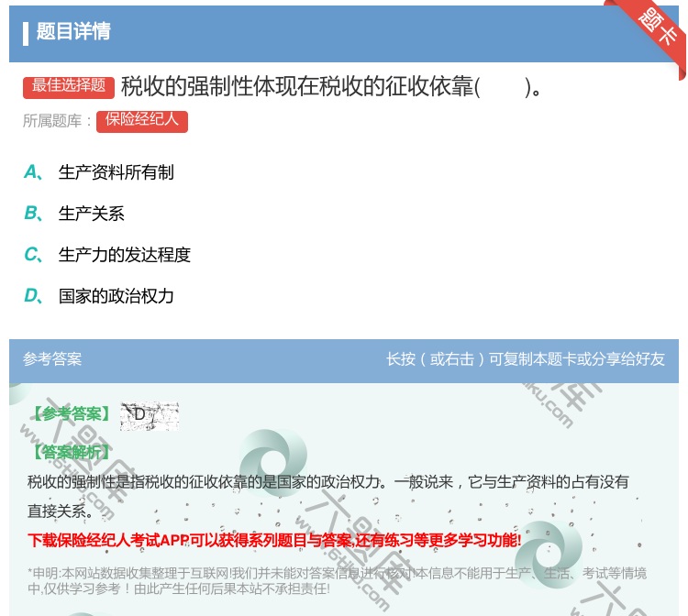
Task: Click the 长按（或右击）可复制本题卡 hint text
Action: 526,359
